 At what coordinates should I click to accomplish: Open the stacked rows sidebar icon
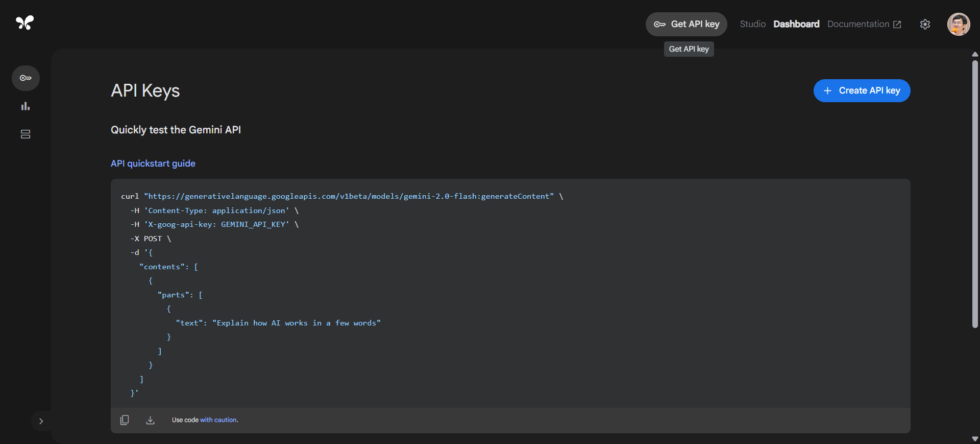coord(26,134)
